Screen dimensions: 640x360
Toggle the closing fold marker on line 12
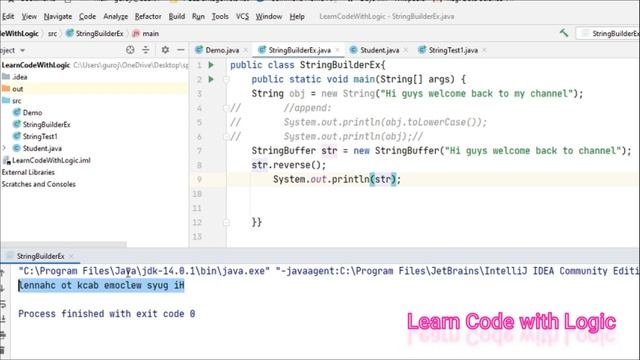(226, 222)
